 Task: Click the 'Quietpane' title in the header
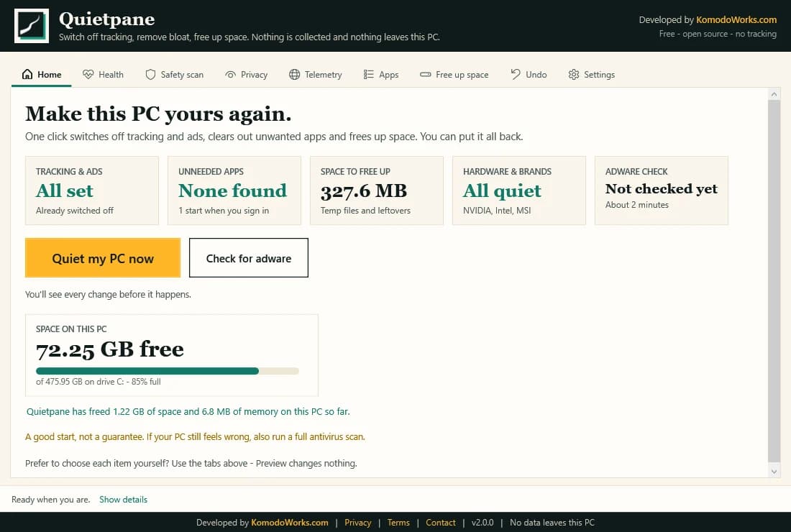[107, 19]
